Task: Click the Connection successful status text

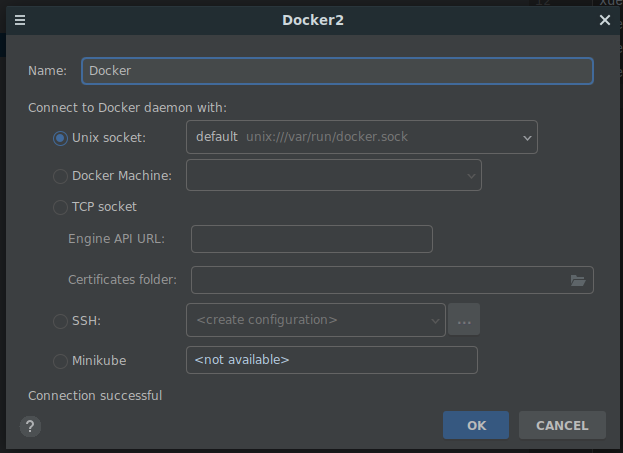Action: click(95, 396)
